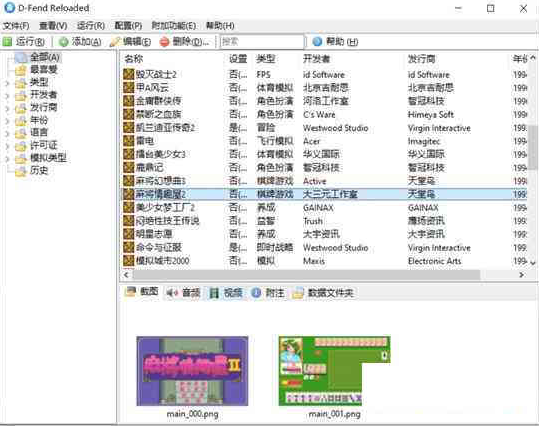Open the 查看(V) menu

[x=53, y=26]
